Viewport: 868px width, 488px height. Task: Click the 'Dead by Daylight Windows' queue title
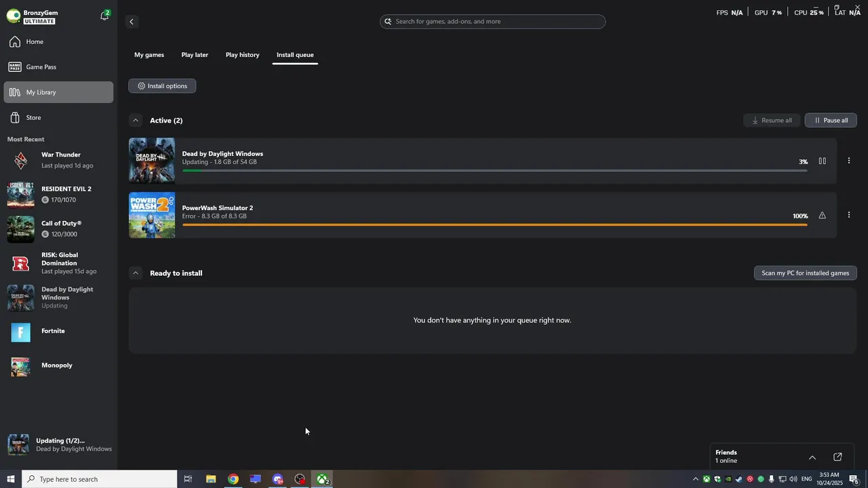pyautogui.click(x=222, y=154)
